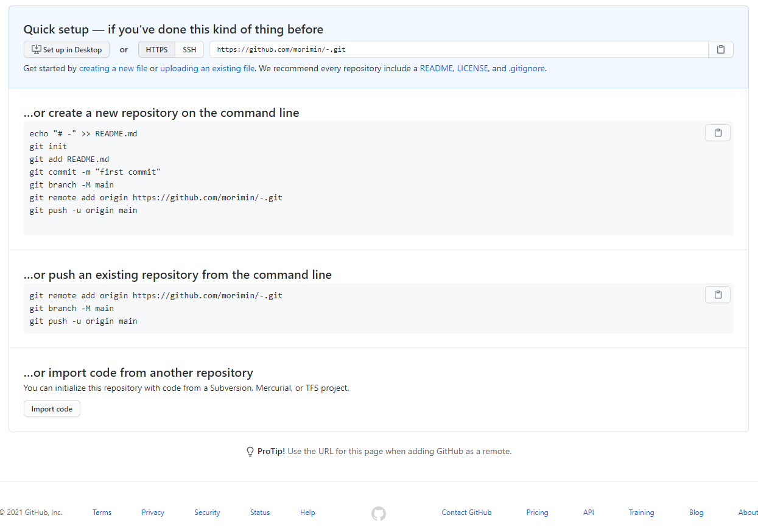Open Help in the footer
The image size is (758, 532).
click(307, 513)
